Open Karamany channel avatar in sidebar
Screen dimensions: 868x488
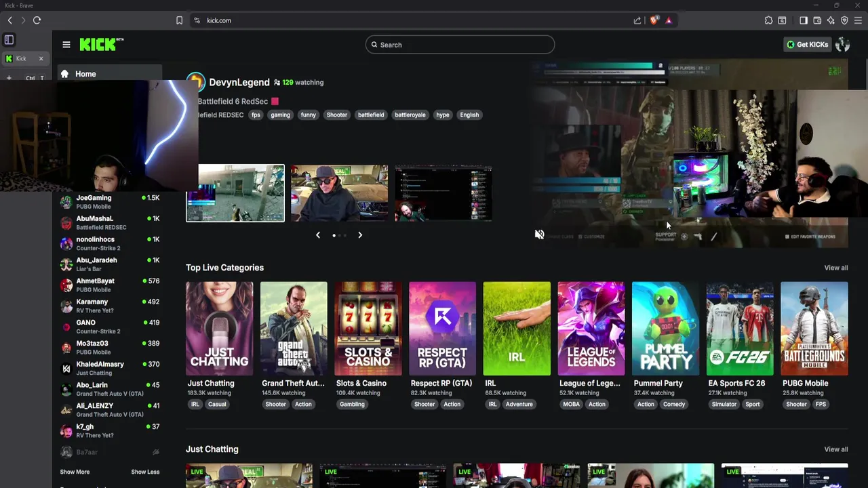coord(66,306)
